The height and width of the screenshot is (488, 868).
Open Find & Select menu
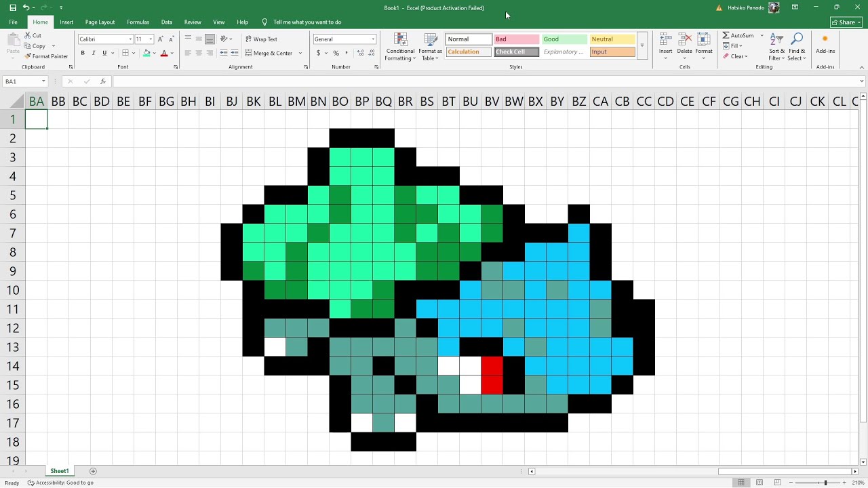pos(797,46)
